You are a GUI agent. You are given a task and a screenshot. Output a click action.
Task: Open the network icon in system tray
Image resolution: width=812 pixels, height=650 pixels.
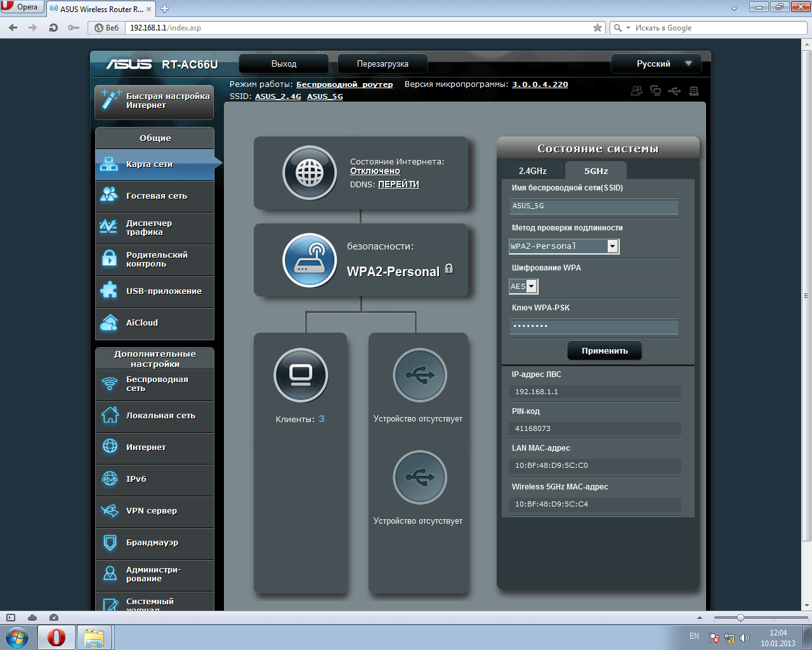point(730,638)
